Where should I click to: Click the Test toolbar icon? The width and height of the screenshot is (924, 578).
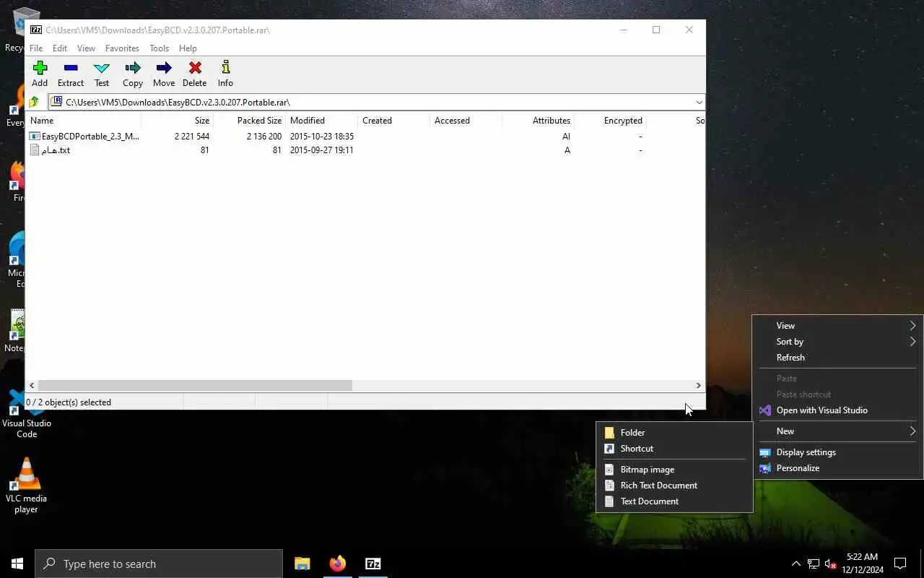(x=102, y=68)
